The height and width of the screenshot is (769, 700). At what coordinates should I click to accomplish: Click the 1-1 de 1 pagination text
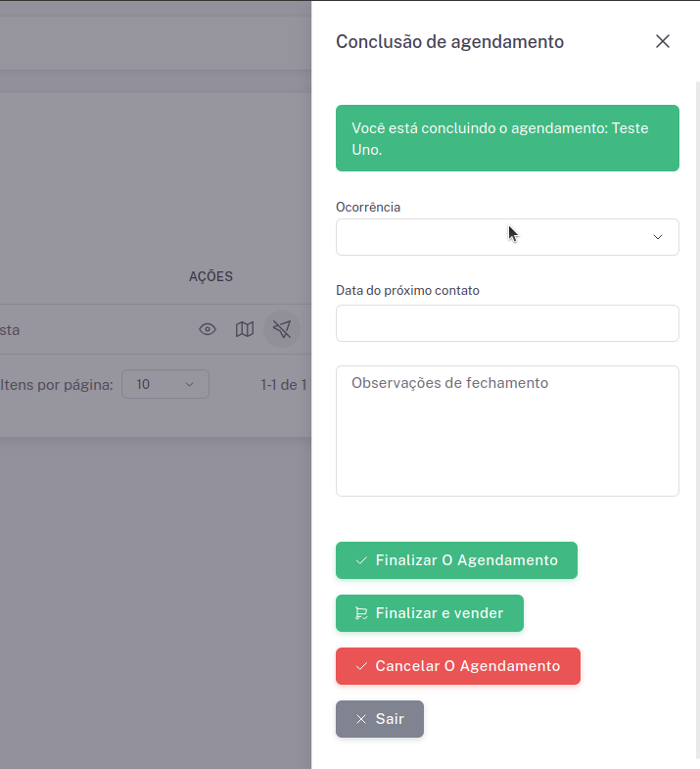click(284, 384)
